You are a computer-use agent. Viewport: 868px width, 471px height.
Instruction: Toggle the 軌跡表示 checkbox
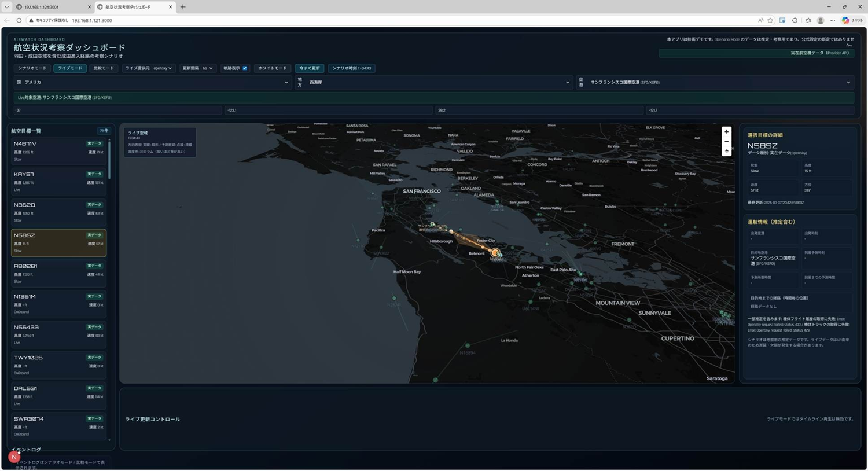(245, 68)
